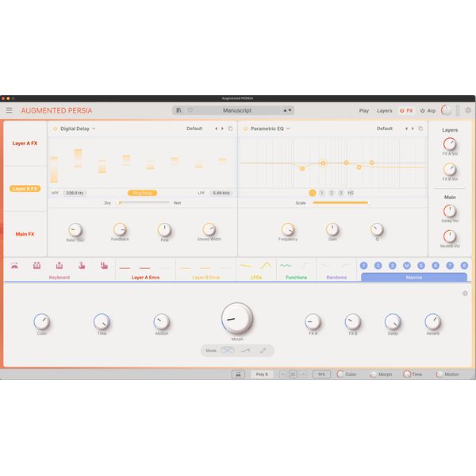
Task: Click the copy icon in the Digital Delay header
Action: click(x=230, y=129)
